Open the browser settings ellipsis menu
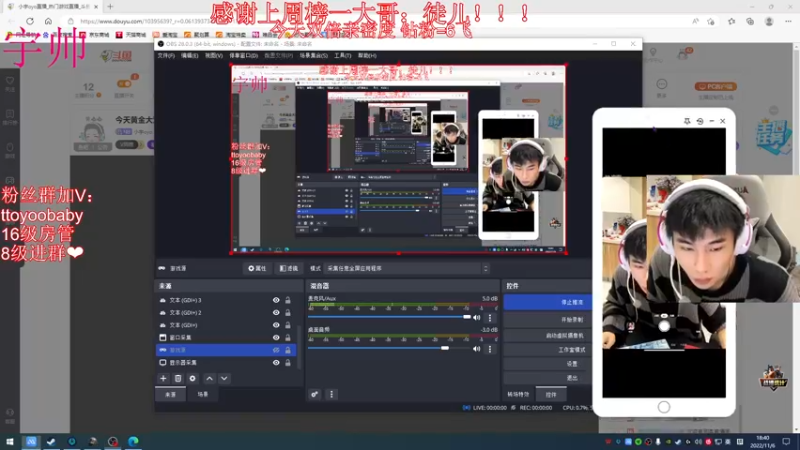The height and width of the screenshot is (450, 800). tap(788, 21)
